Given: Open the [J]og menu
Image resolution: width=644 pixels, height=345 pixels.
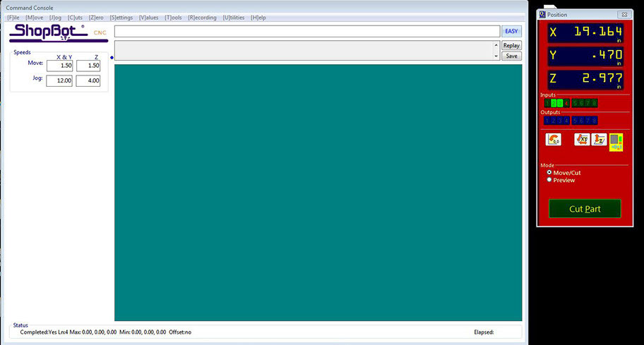Looking at the screenshot, I should 56,18.
